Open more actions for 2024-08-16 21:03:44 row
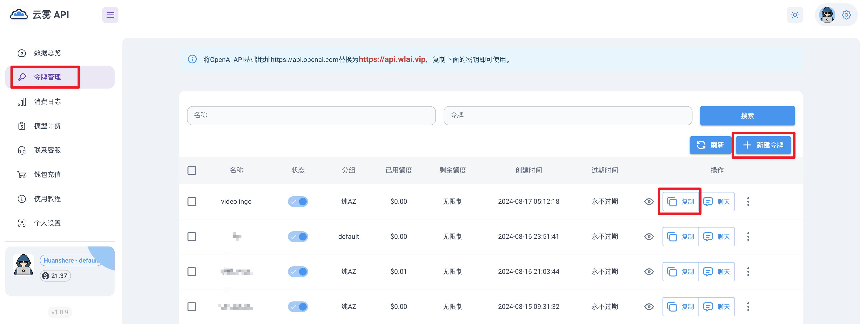Viewport: 868px width, 324px height. click(748, 272)
